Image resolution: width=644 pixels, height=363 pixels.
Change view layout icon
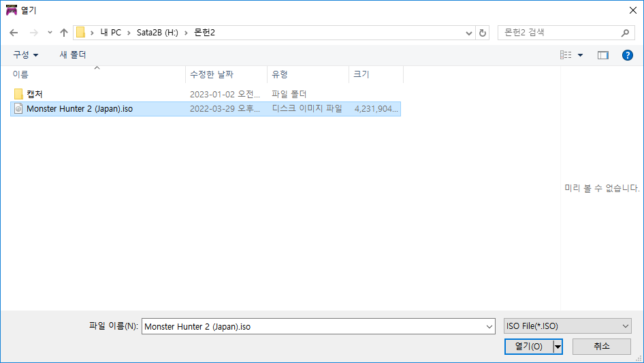point(566,55)
